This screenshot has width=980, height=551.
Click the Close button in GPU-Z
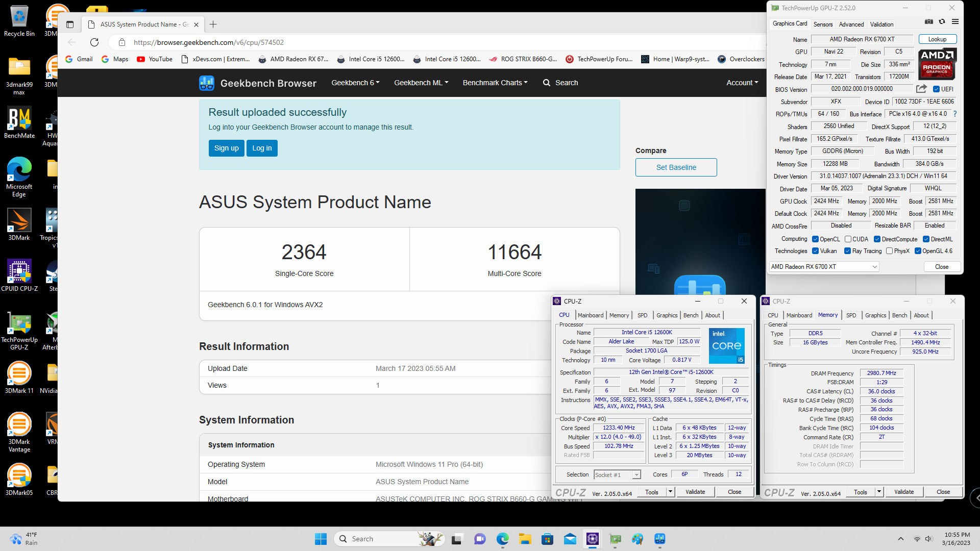coord(942,267)
